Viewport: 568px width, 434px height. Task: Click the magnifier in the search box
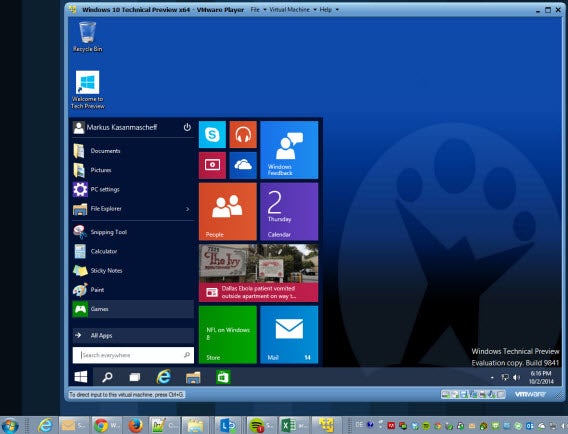pyautogui.click(x=187, y=355)
